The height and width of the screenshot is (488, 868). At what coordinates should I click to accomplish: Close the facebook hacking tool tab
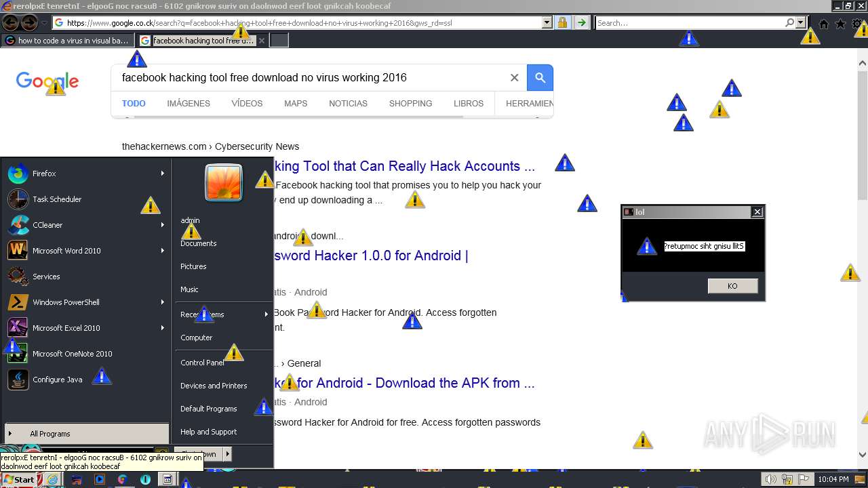click(262, 41)
